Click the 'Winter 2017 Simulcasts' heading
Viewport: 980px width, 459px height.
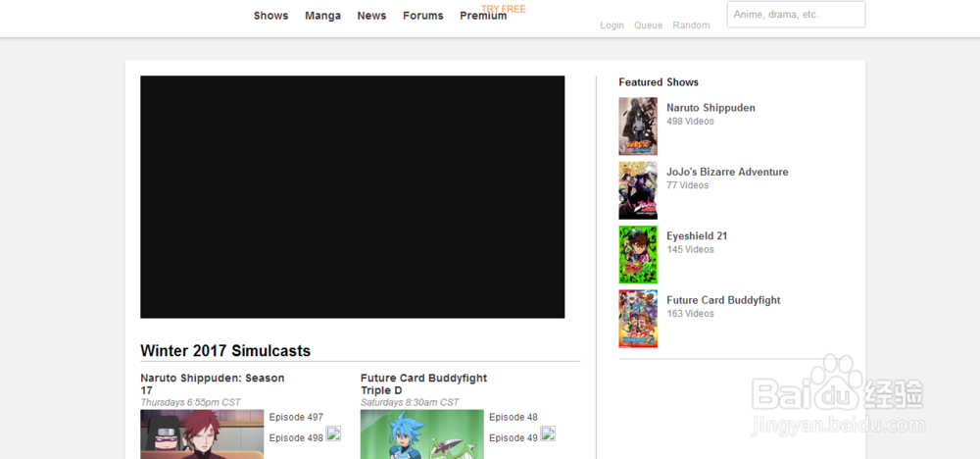(x=225, y=351)
